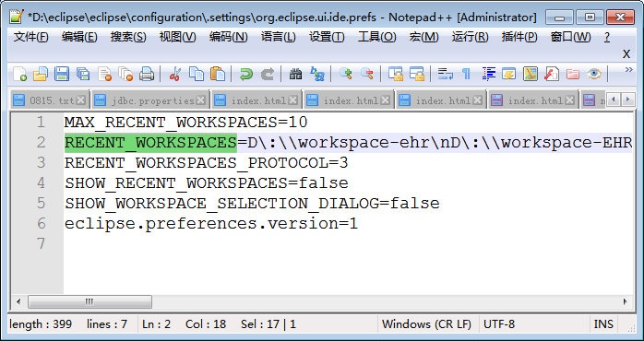Click Windows (CR LF) in status bar
644x341 pixels.
[426, 324]
